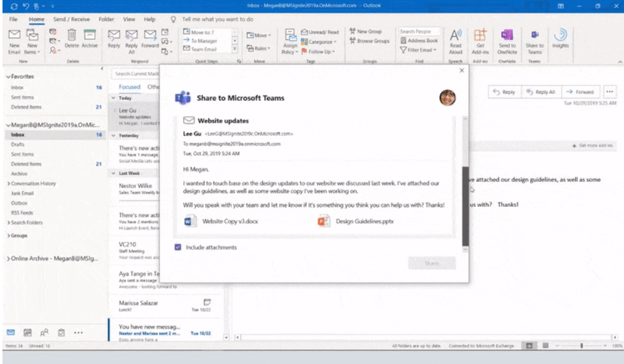The width and height of the screenshot is (624, 364).
Task: Click Browse Groups in ribbon
Action: coord(369,41)
